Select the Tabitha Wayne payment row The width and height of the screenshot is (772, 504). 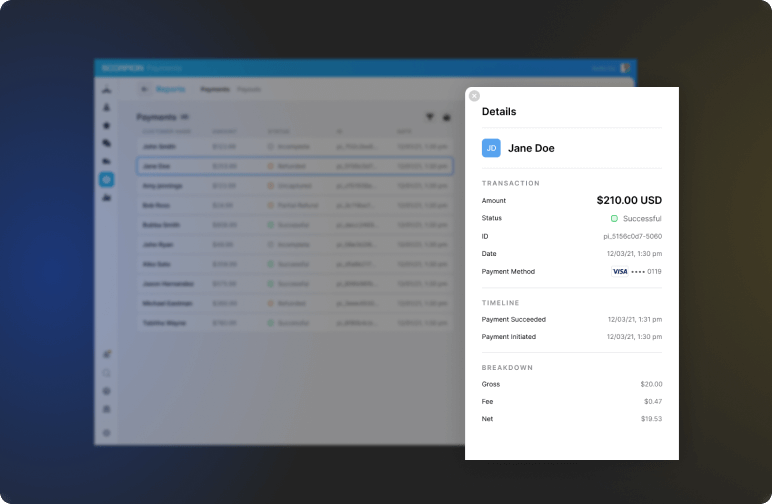[x=295, y=323]
